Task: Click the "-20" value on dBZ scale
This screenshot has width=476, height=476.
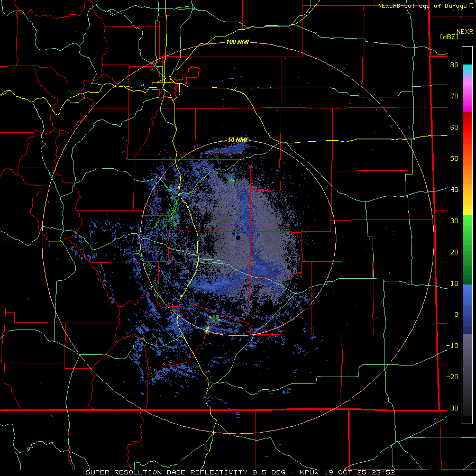Action: click(x=452, y=377)
